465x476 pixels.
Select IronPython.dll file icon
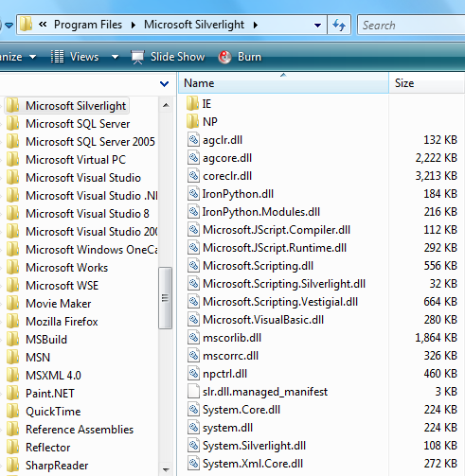click(193, 194)
